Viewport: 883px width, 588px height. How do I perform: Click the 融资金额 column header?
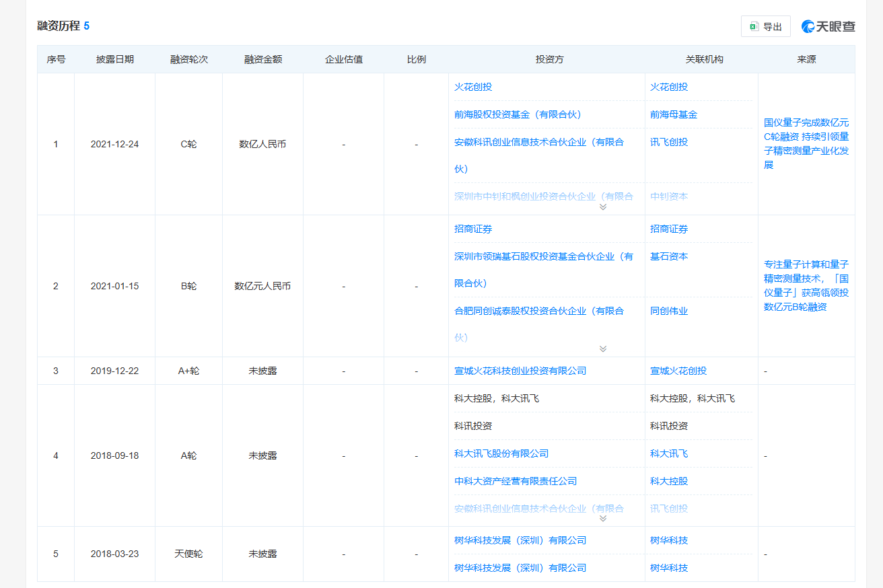point(263,59)
